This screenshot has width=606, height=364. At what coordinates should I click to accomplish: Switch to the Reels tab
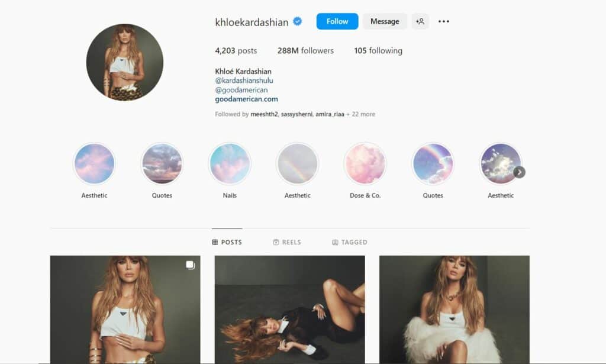pyautogui.click(x=287, y=242)
